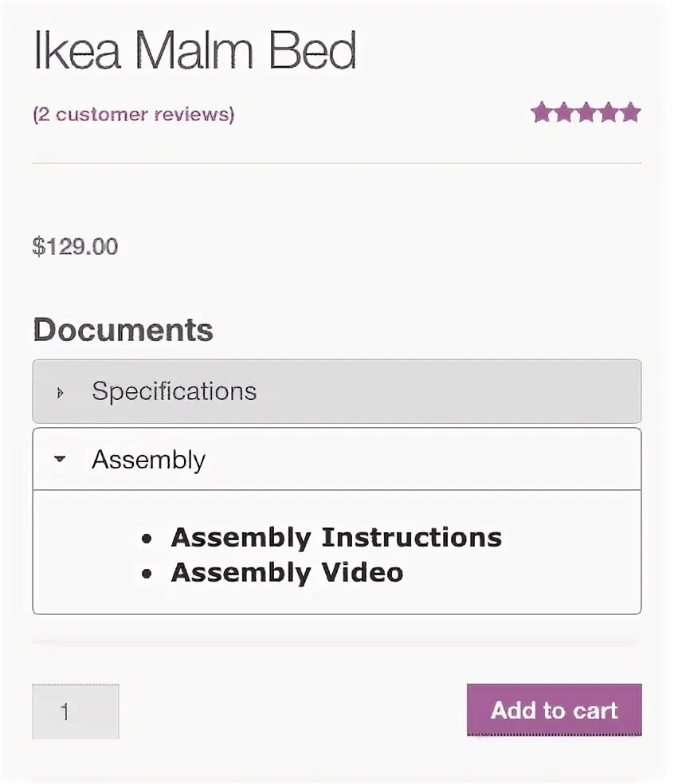Screen dimensions: 674x784
Task: Click the fifth star in the rating
Action: (630, 113)
